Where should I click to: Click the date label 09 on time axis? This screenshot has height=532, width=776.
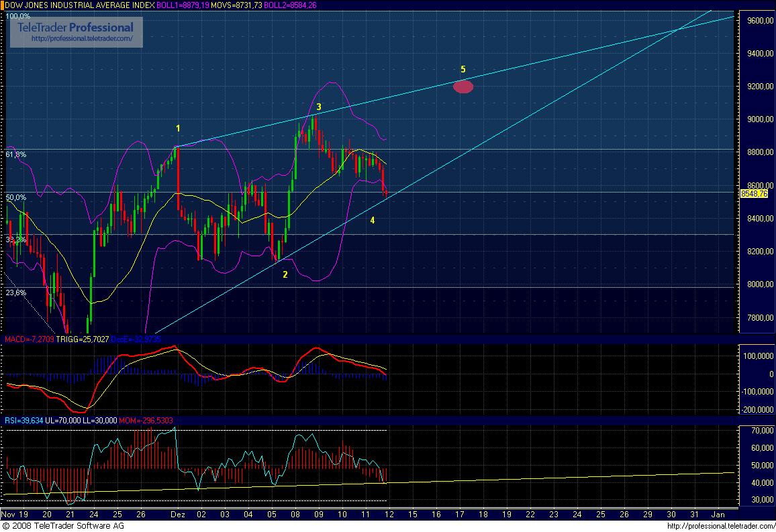pos(319,514)
